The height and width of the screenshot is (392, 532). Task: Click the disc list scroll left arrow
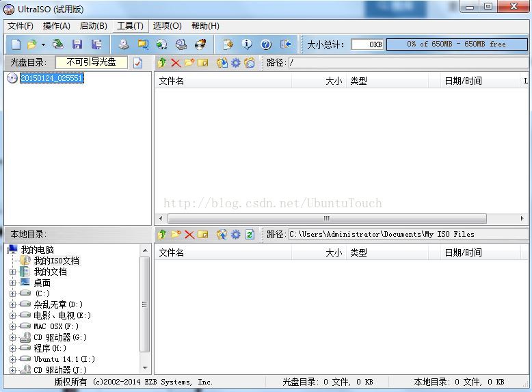pos(161,218)
